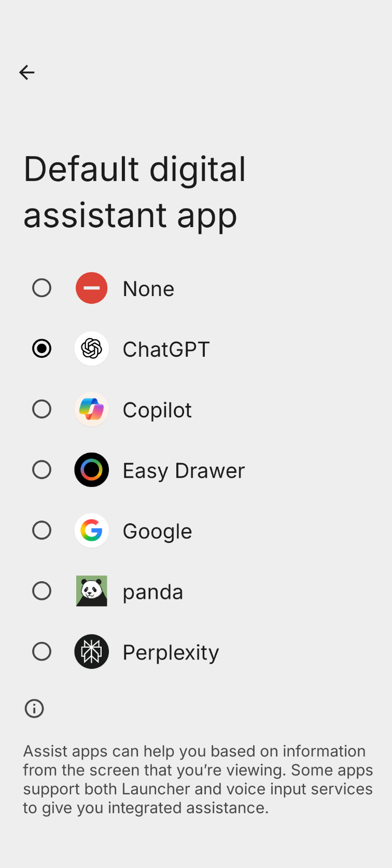
Task: Select the ChatGPT radio button
Action: pyautogui.click(x=42, y=348)
